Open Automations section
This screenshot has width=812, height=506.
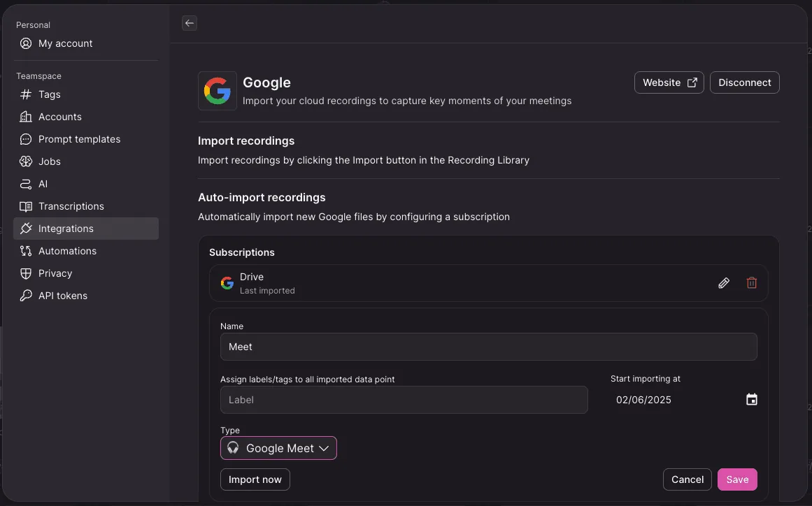coord(86,251)
